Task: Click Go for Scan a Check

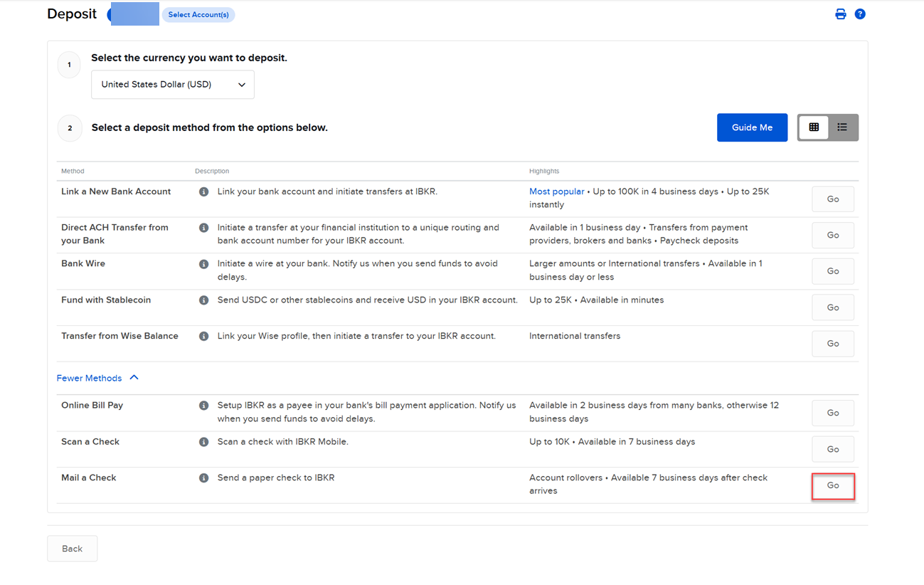Action: click(x=833, y=449)
